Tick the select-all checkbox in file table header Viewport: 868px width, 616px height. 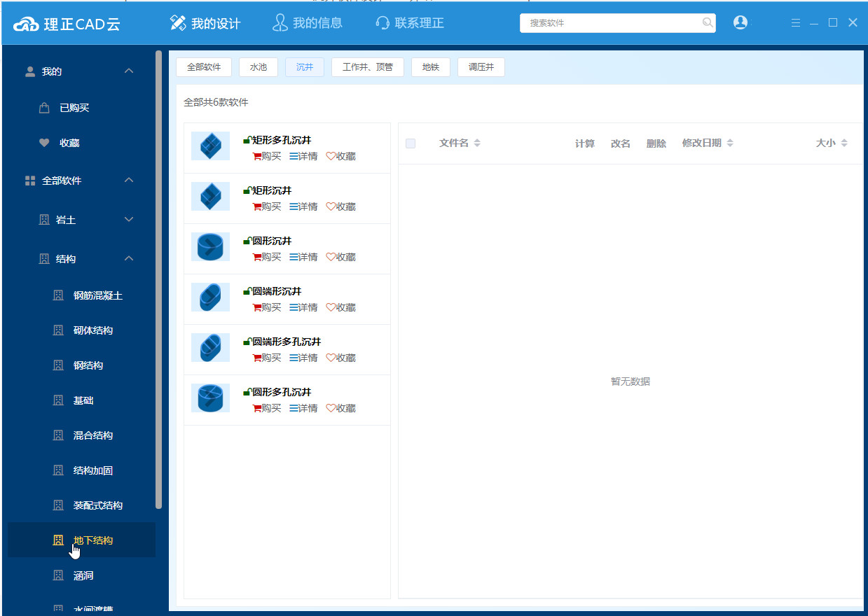click(x=411, y=143)
